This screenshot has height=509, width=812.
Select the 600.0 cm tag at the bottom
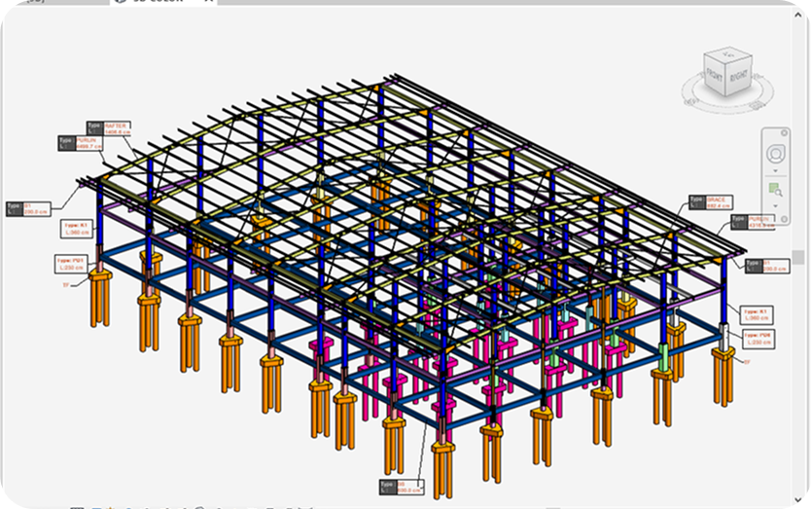[402, 487]
